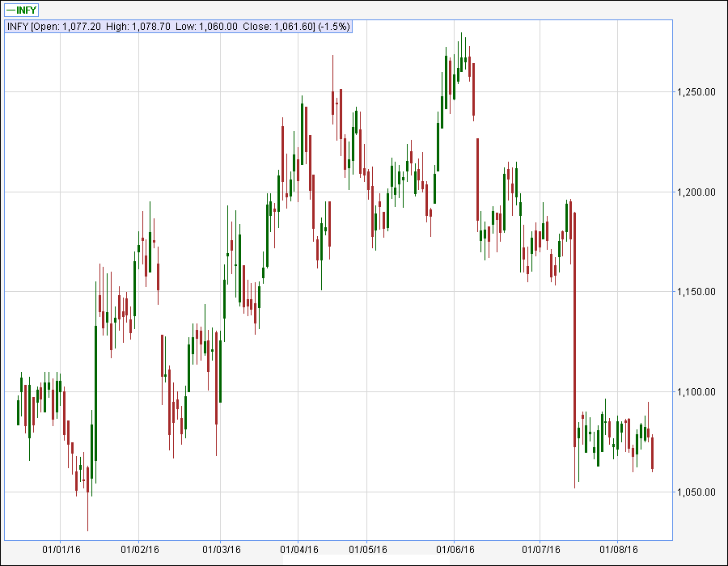Screen dimensions: 728x566
Task: Click the 1,150.00 price axis label
Action: click(696, 292)
